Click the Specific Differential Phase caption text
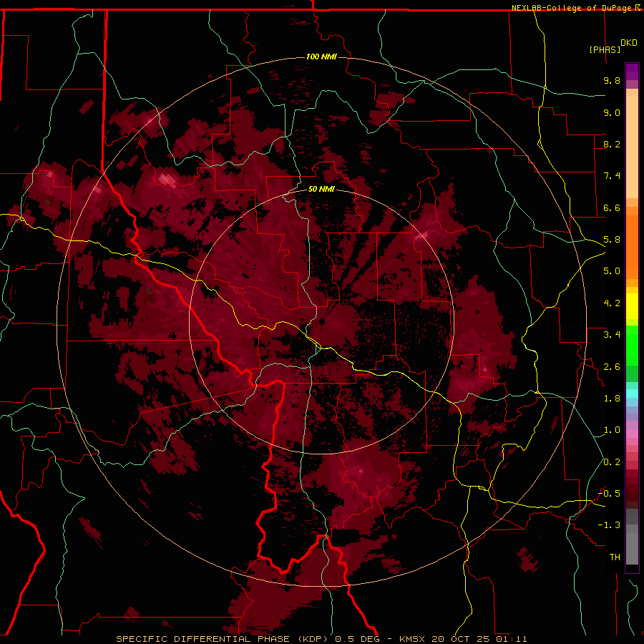This screenshot has width=644, height=644. coord(321,639)
